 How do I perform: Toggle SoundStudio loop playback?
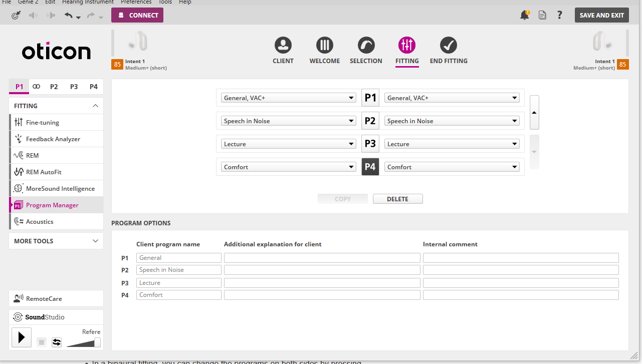coord(57,342)
